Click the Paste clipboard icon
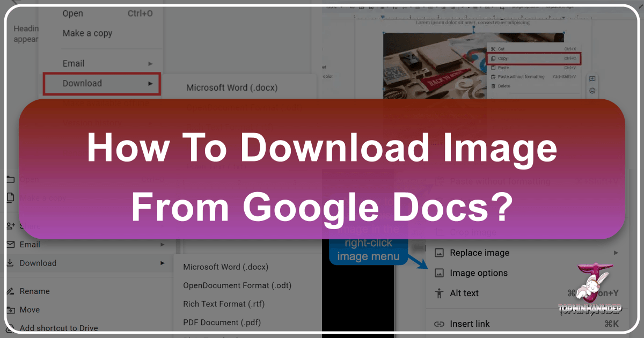 (x=493, y=67)
